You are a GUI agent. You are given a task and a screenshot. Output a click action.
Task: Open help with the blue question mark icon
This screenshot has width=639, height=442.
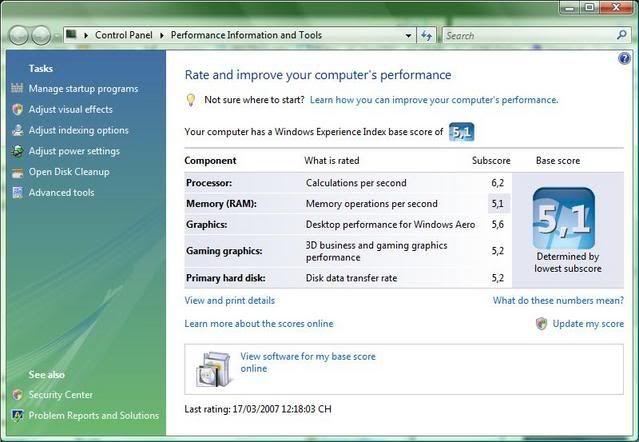(x=624, y=59)
